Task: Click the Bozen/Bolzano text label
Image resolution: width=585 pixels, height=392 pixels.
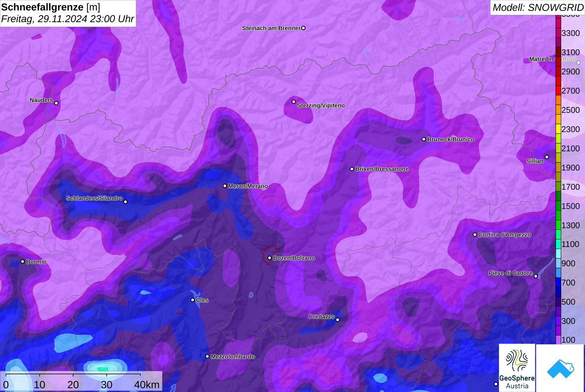Action: [x=294, y=258]
